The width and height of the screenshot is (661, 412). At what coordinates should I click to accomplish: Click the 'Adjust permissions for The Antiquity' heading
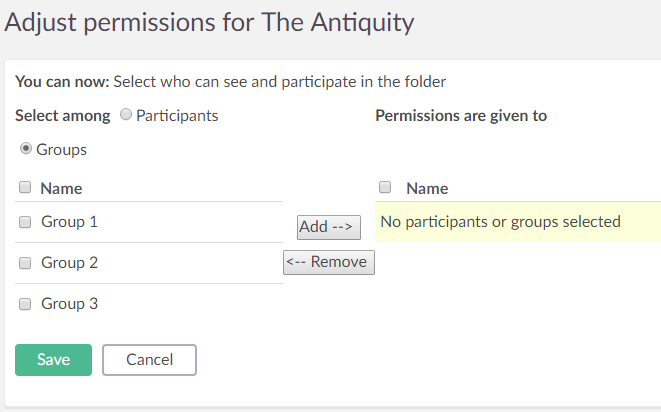click(210, 22)
